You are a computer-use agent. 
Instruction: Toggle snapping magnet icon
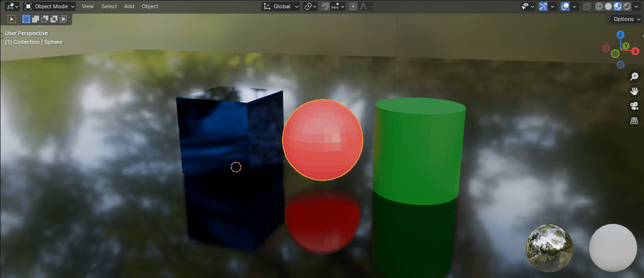(x=325, y=6)
